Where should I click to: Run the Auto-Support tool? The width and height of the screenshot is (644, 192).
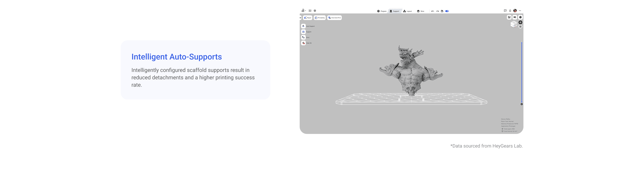pos(303,26)
